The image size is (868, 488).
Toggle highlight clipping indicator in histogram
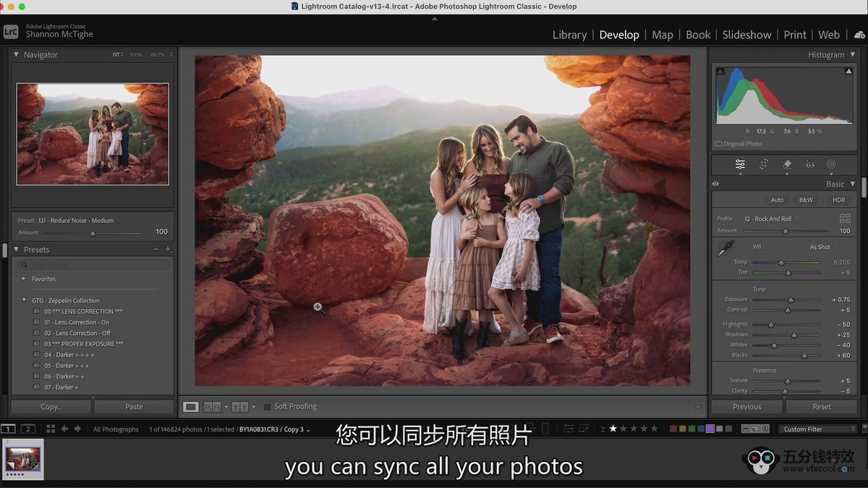coord(848,71)
